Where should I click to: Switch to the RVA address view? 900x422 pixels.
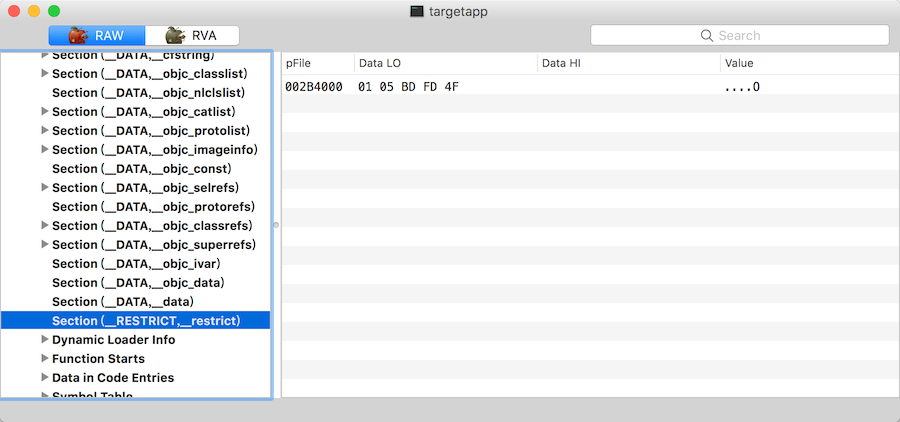[x=192, y=36]
